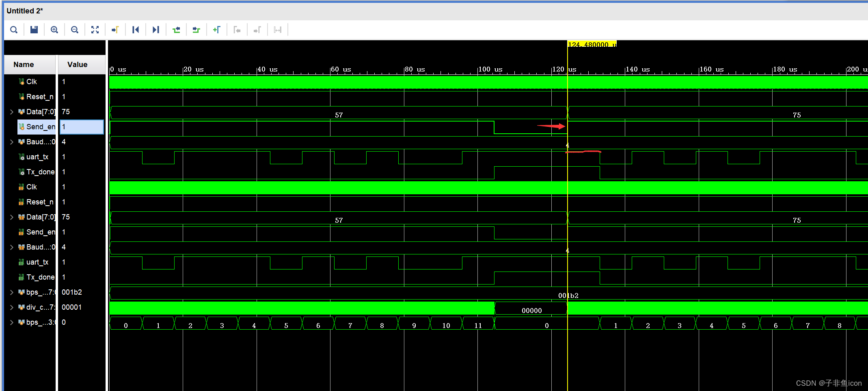Click the first Data[7:0] value 75

click(66, 112)
